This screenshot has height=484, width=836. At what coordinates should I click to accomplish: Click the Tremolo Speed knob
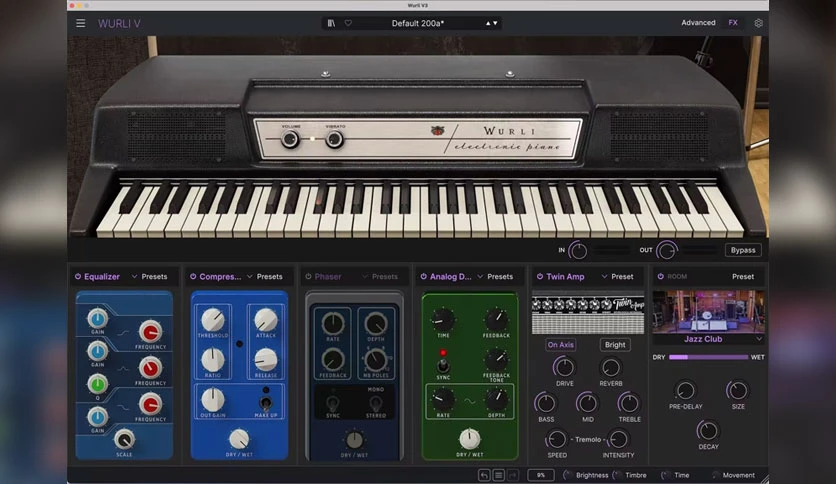click(557, 439)
